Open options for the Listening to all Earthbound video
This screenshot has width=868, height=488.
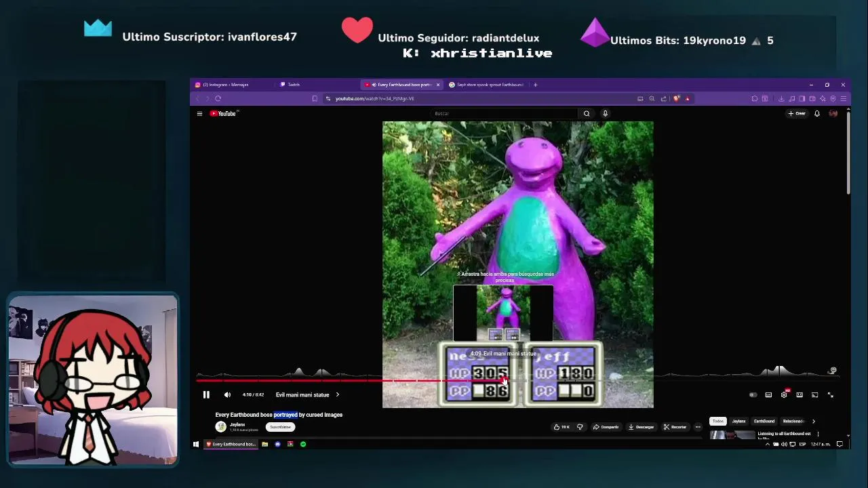pyautogui.click(x=818, y=434)
